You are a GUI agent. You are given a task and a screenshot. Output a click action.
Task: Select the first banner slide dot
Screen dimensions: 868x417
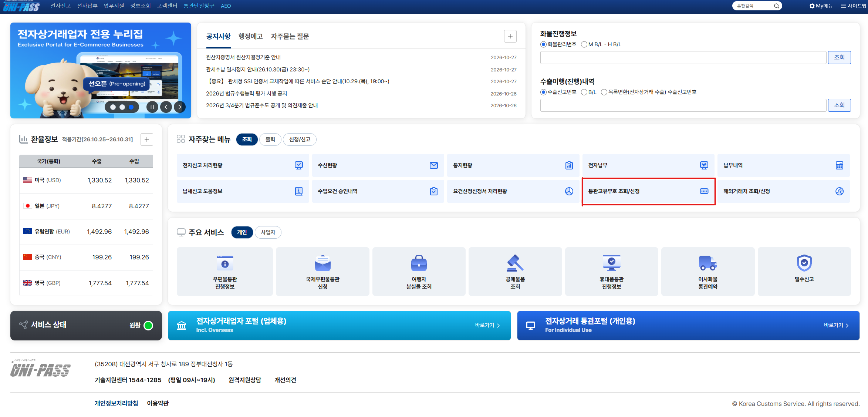pos(113,107)
